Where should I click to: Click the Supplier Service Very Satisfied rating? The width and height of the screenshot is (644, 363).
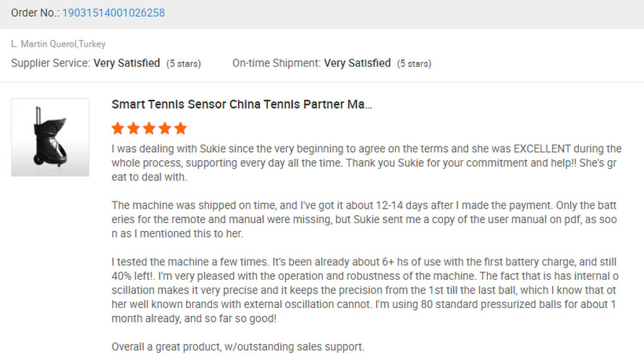[x=127, y=63]
